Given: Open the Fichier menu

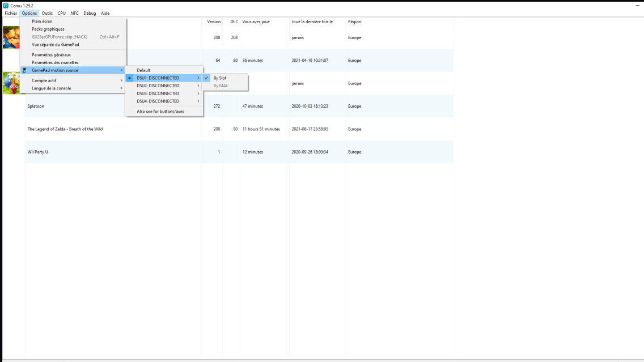Looking at the screenshot, I should click(x=11, y=13).
